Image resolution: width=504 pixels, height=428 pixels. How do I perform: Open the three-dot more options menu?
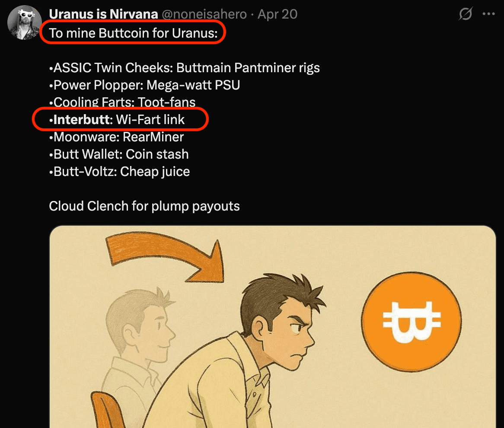pos(488,14)
